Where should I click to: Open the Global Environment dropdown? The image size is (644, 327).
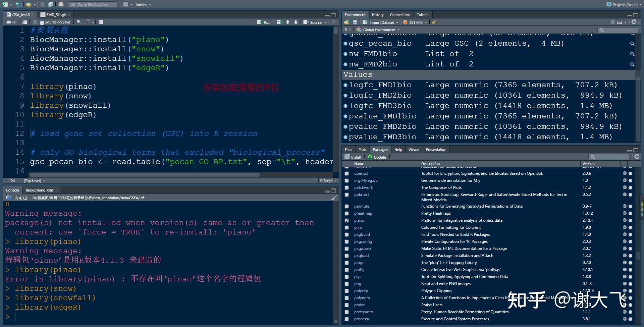[x=378, y=30]
